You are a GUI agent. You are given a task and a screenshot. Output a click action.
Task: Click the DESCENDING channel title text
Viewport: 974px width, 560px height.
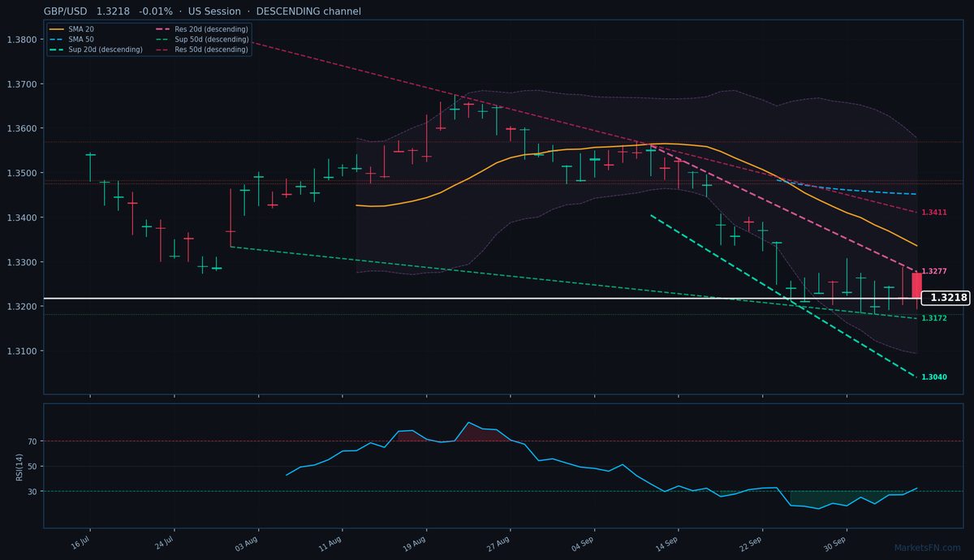[308, 11]
